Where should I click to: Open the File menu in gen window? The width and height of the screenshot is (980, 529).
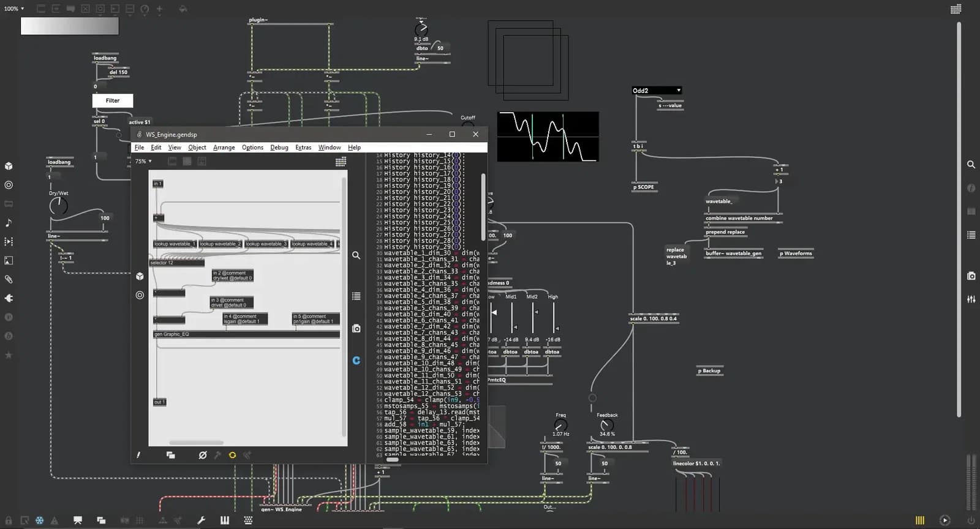pyautogui.click(x=140, y=148)
